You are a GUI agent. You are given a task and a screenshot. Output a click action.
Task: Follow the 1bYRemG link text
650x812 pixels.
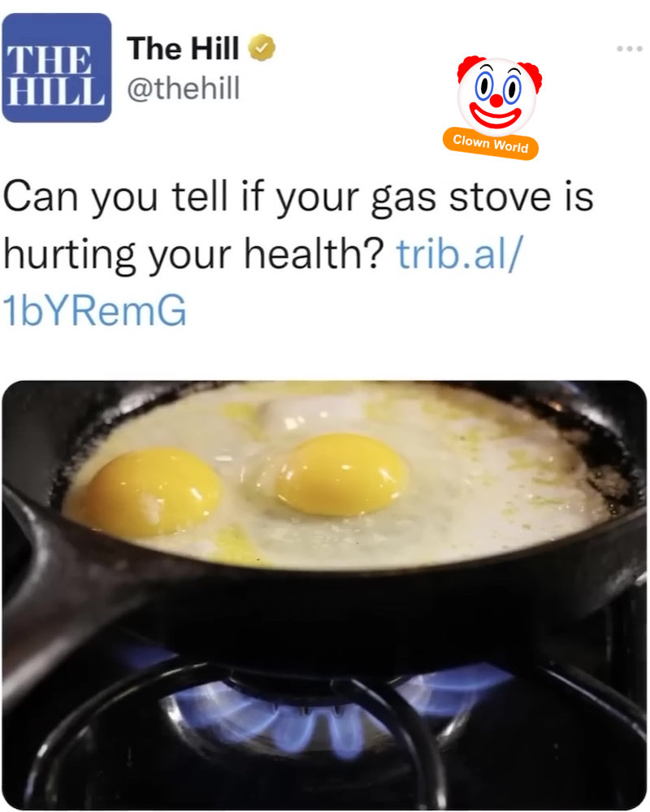(94, 310)
